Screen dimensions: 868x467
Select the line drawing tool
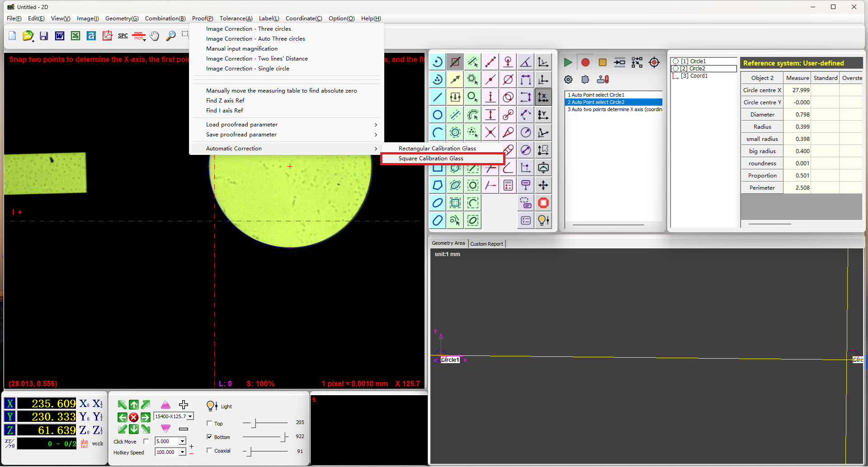click(x=438, y=97)
